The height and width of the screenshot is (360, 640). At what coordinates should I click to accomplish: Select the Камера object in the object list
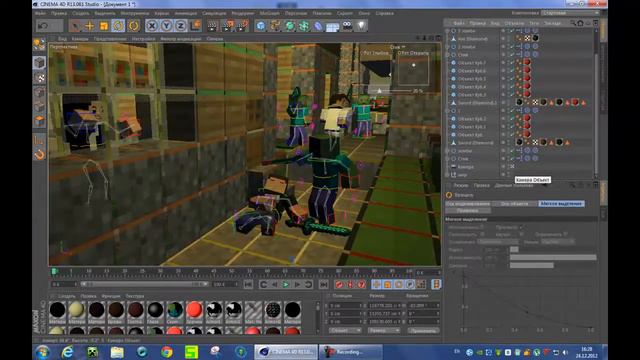tap(466, 167)
